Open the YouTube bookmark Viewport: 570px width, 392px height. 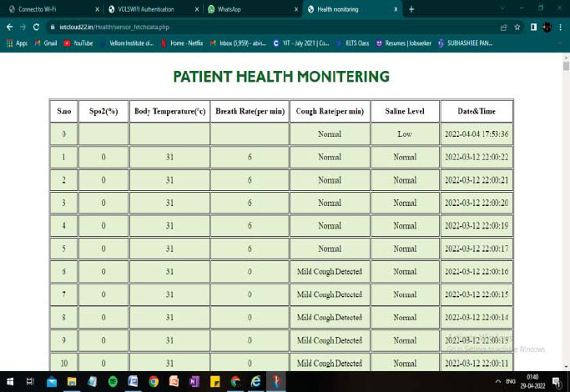click(x=78, y=43)
